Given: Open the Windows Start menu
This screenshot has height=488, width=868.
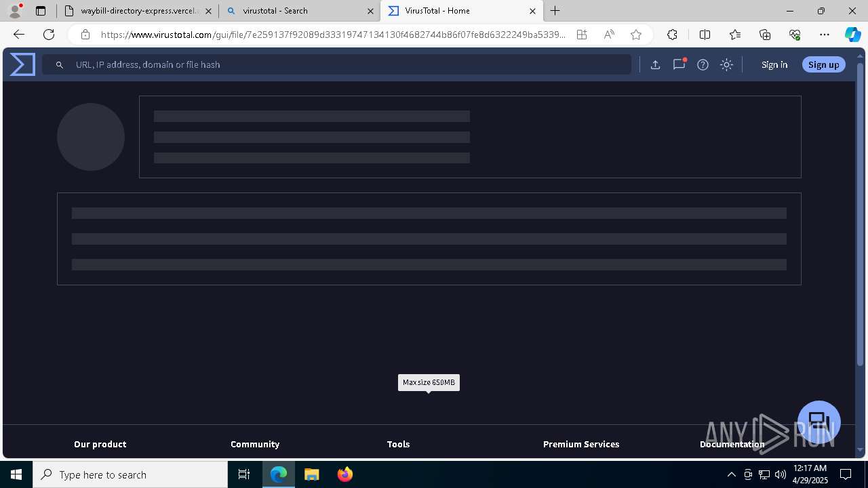Looking at the screenshot, I should pyautogui.click(x=16, y=474).
